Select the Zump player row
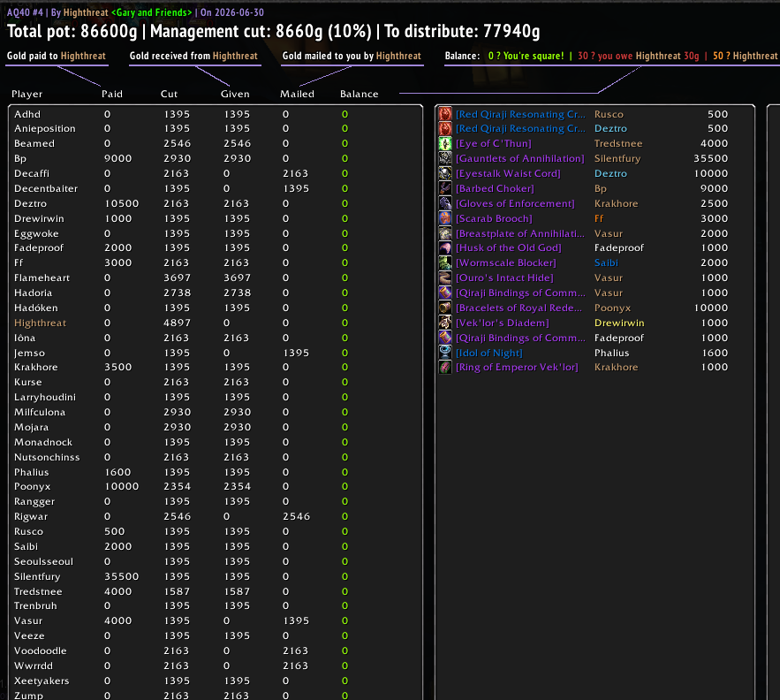Viewport: 780px width, 700px height. 215,695
